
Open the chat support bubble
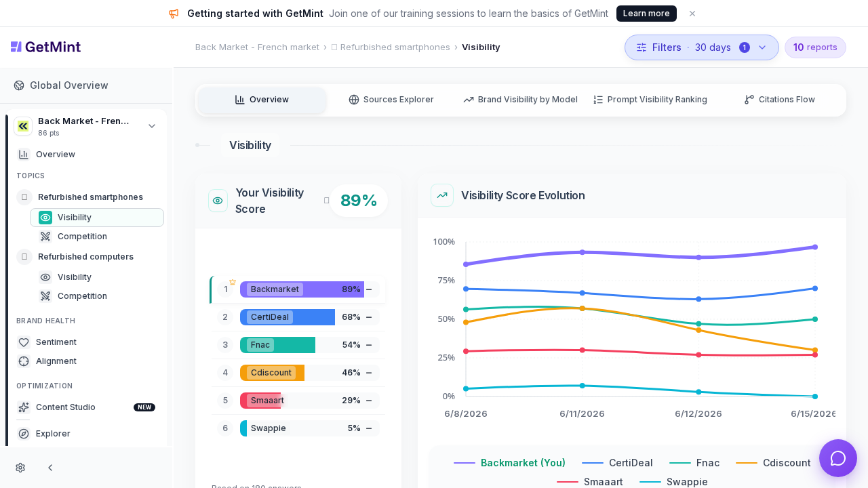click(838, 458)
